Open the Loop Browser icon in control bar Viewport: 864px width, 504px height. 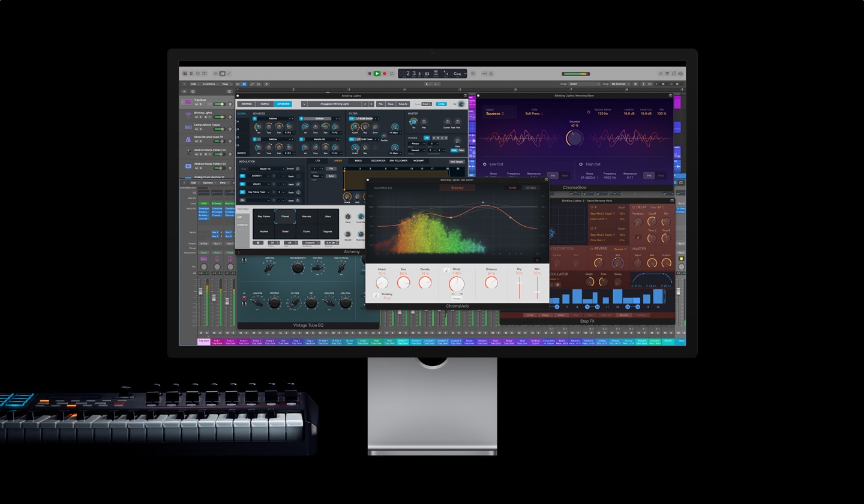pos(674,73)
